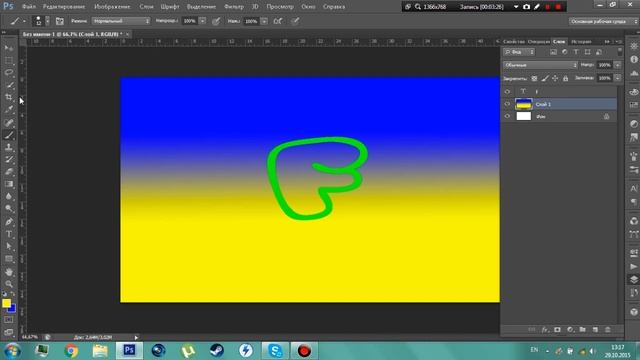640x360 pixels.
Task: Hide the text layer eye icon
Action: tap(507, 91)
